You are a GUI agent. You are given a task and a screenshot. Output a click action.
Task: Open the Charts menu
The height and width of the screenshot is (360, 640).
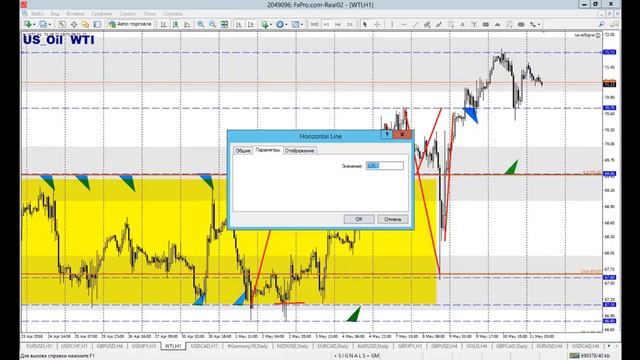pos(101,13)
